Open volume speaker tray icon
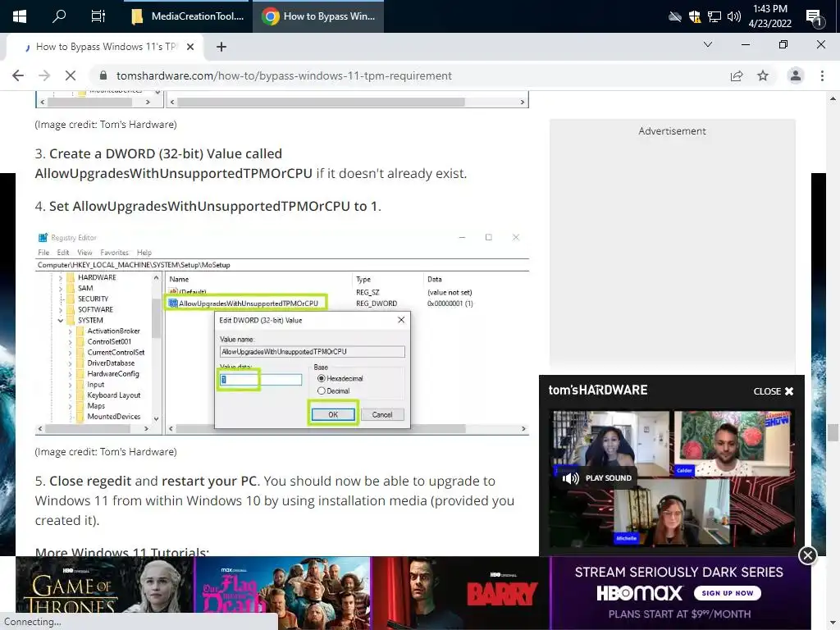840x630 pixels. click(x=733, y=16)
